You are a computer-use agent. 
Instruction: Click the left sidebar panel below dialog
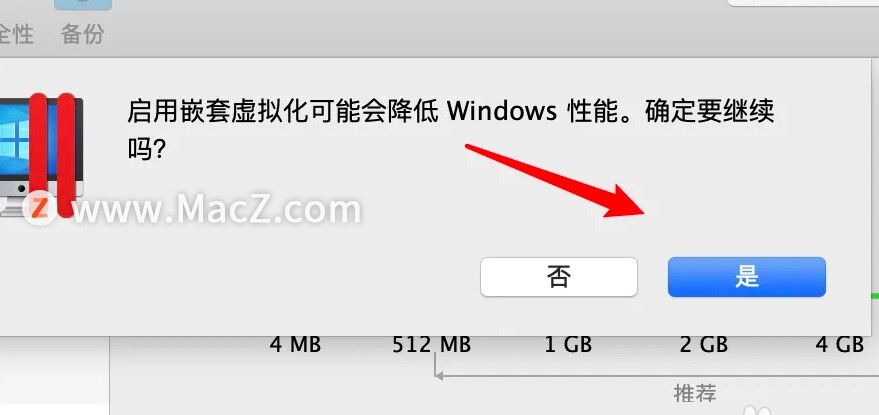tap(54, 376)
